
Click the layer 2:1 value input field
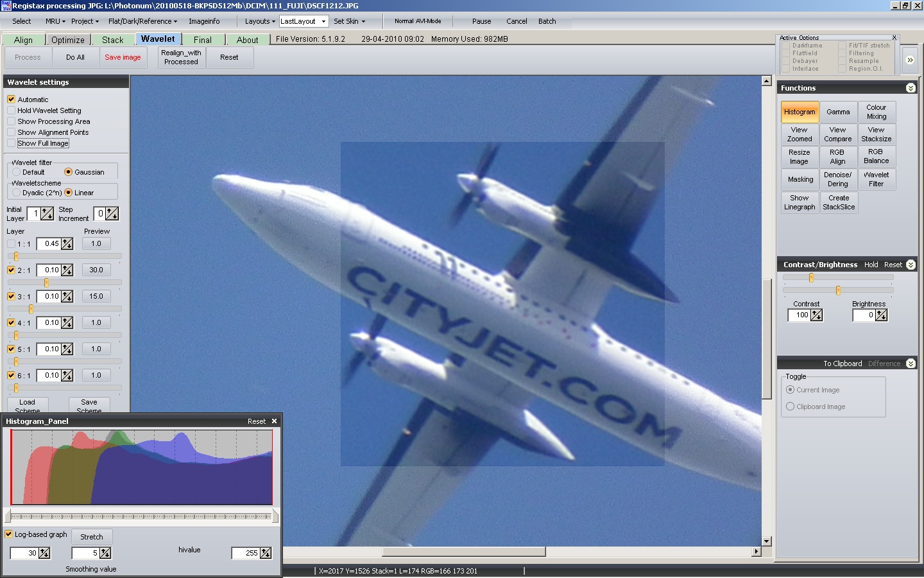click(x=49, y=270)
